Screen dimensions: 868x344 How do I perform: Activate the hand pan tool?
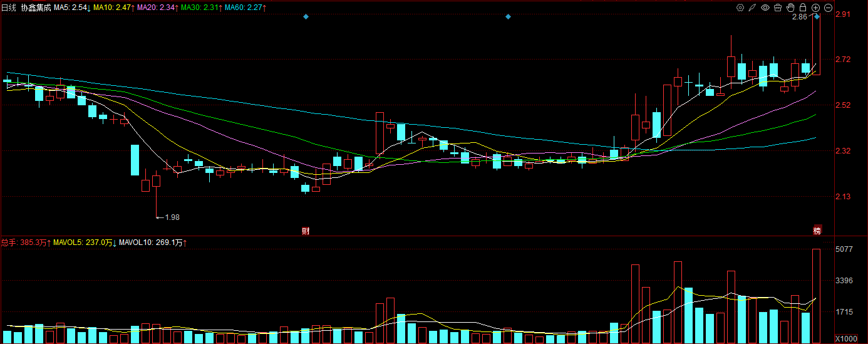click(790, 8)
